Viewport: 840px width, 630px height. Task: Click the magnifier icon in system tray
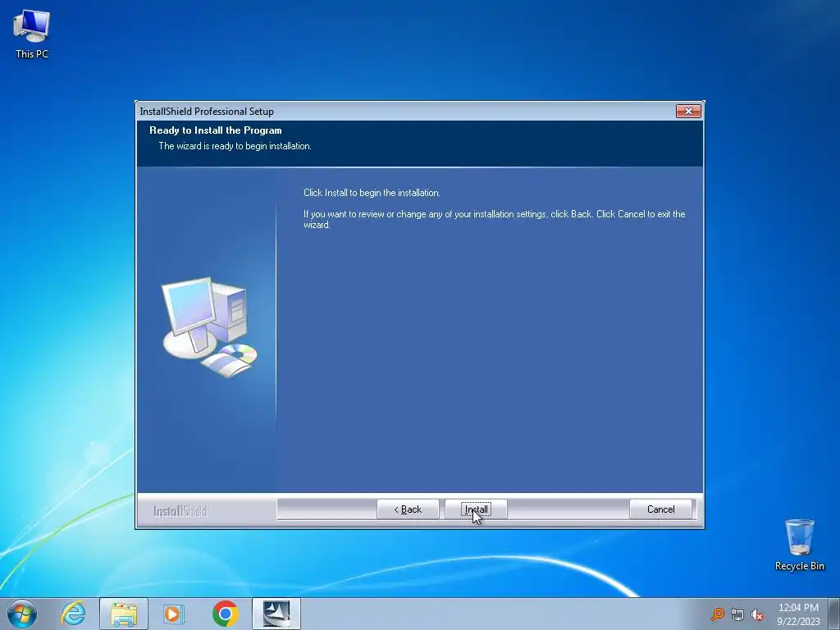tap(717, 614)
